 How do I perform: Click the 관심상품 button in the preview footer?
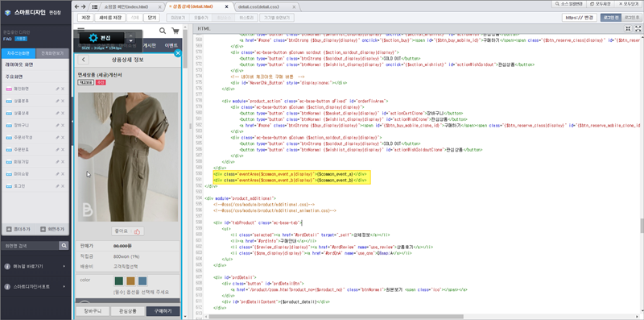tap(128, 311)
